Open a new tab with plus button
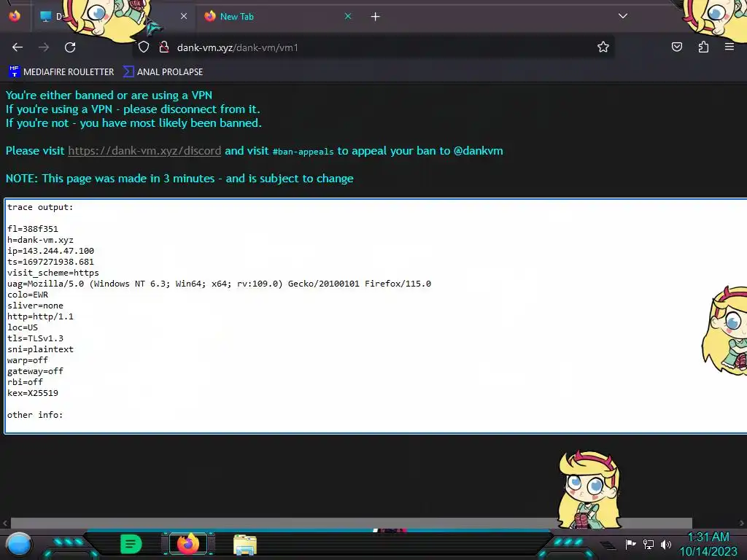 tap(376, 17)
